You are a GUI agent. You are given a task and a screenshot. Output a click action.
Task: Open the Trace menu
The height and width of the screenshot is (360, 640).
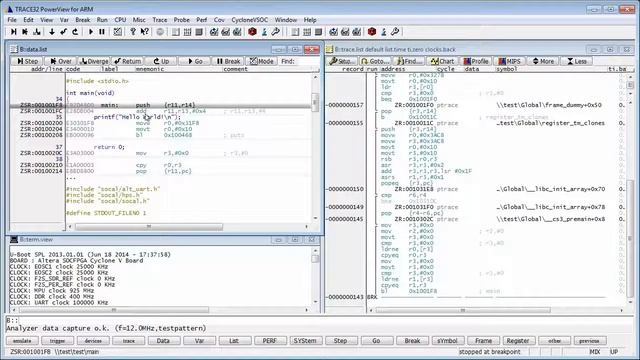(160, 20)
